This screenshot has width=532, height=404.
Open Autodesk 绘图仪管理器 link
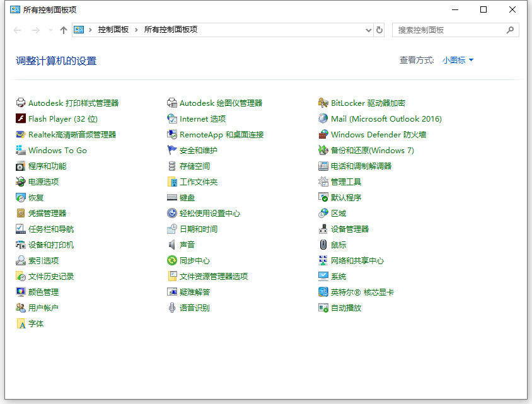(221, 103)
